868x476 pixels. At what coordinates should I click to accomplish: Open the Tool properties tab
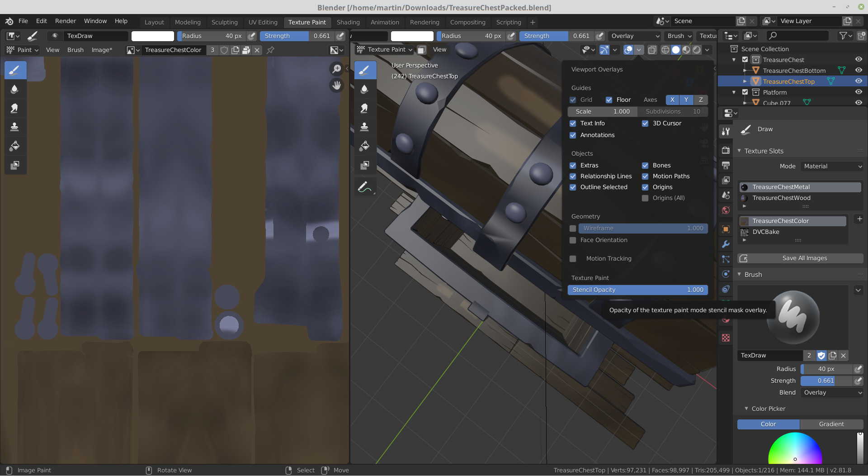pos(726,131)
